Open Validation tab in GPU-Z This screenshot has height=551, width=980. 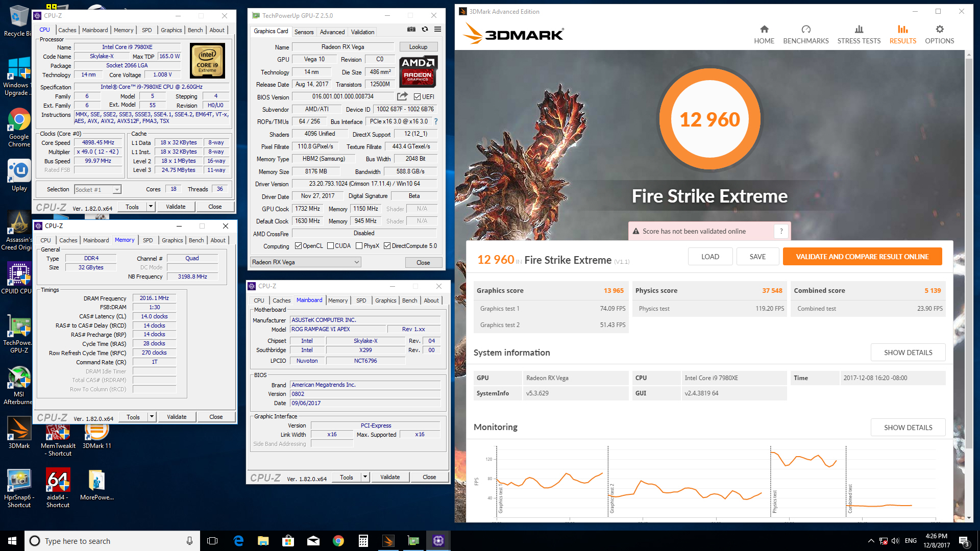363,32
